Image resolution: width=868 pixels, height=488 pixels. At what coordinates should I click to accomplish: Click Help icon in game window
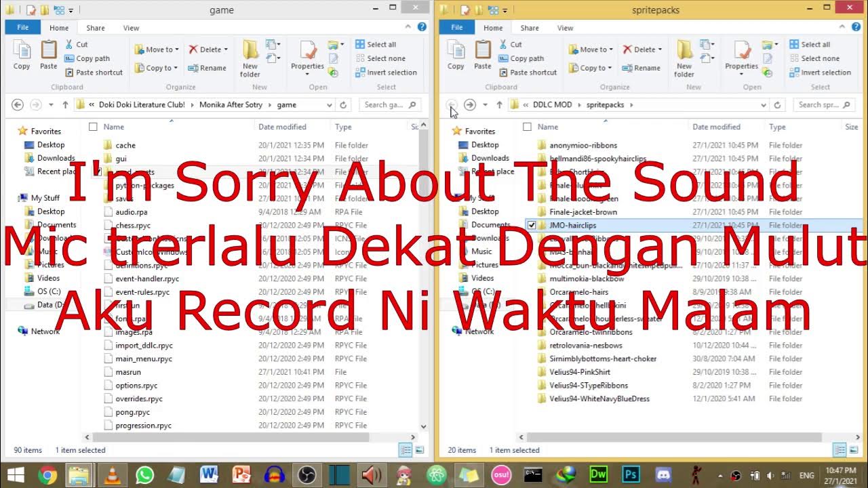pyautogui.click(x=422, y=27)
